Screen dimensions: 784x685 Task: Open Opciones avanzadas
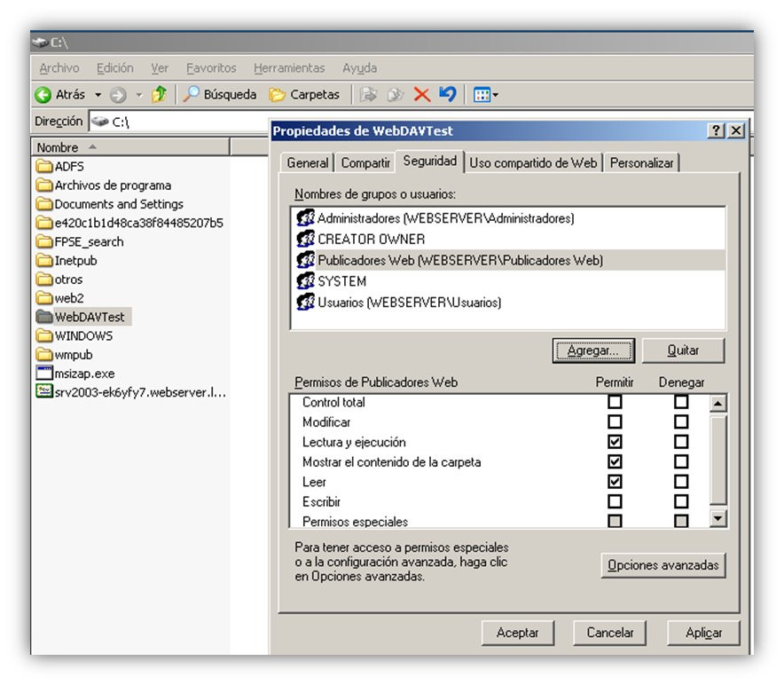(663, 565)
